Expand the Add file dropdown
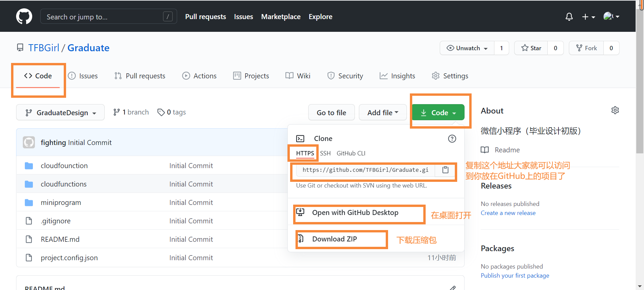 (383, 113)
